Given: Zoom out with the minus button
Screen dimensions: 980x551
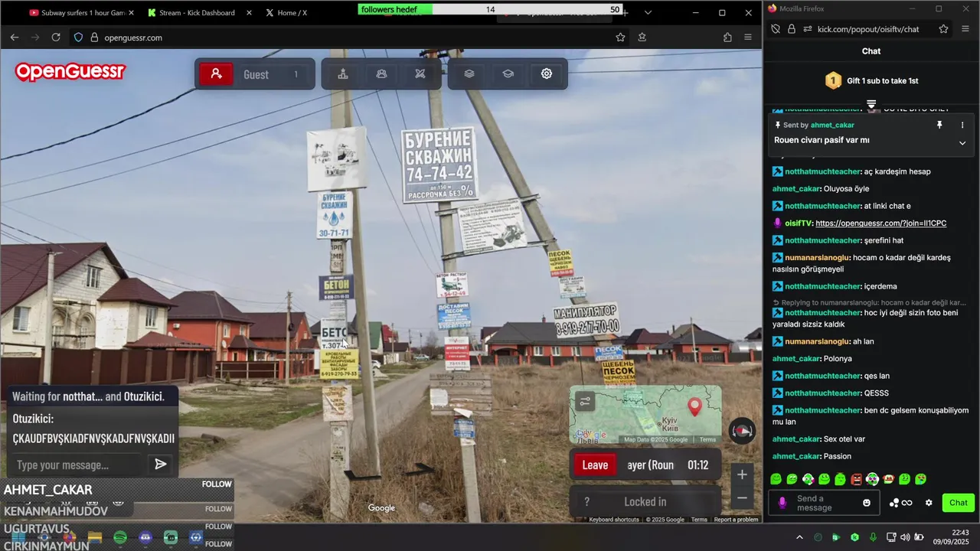Looking at the screenshot, I should click(x=742, y=498).
